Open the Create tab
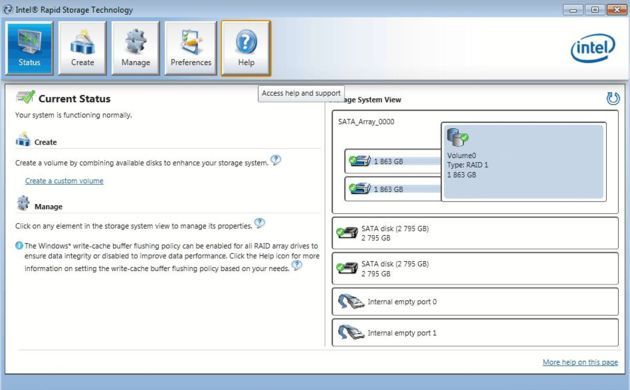This screenshot has width=630, height=390. tap(82, 48)
